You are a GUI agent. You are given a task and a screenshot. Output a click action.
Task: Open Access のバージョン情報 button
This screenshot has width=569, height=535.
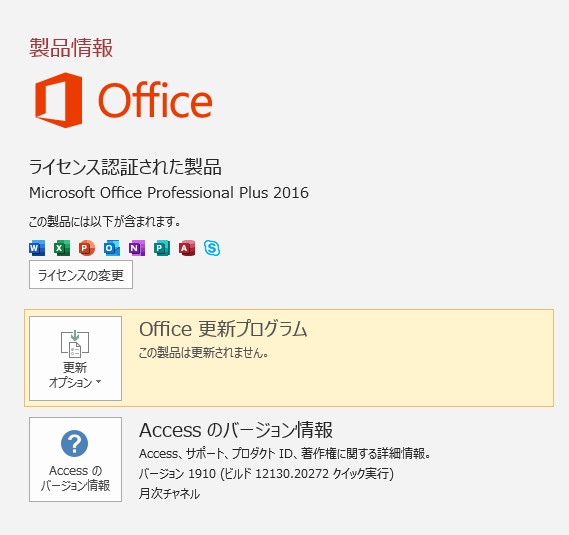pos(75,459)
